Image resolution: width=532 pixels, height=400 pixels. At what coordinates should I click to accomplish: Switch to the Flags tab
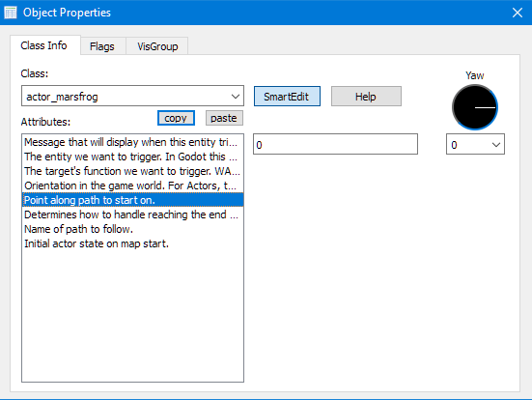(102, 46)
